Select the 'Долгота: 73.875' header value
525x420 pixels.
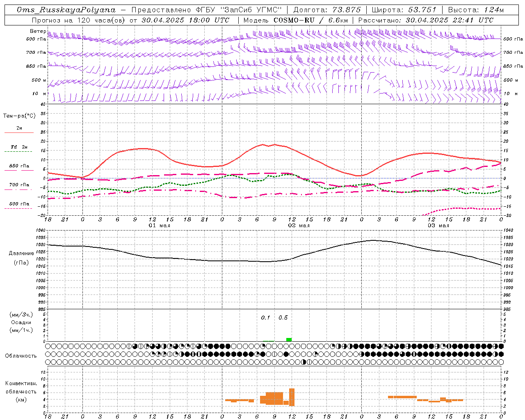(327, 10)
